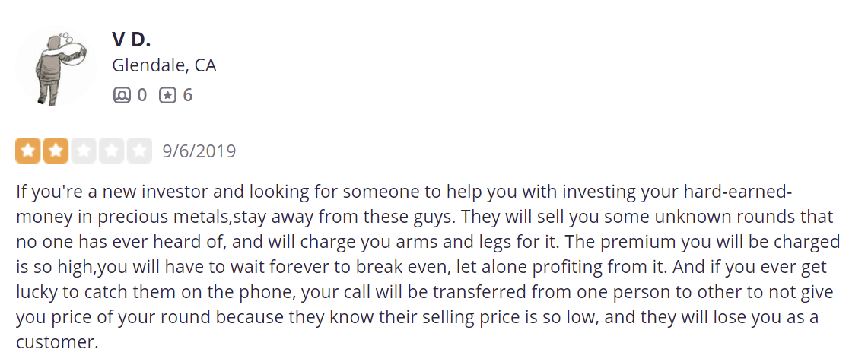Open V D.'s profile avatar image
Screen dimensions: 868x362
pyautogui.click(x=56, y=66)
